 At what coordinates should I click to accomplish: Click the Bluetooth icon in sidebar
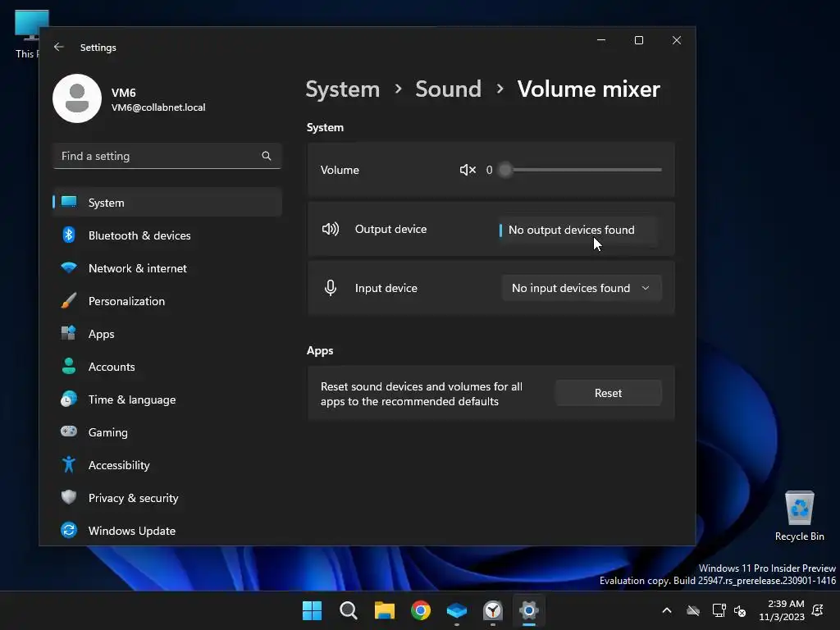click(x=69, y=235)
